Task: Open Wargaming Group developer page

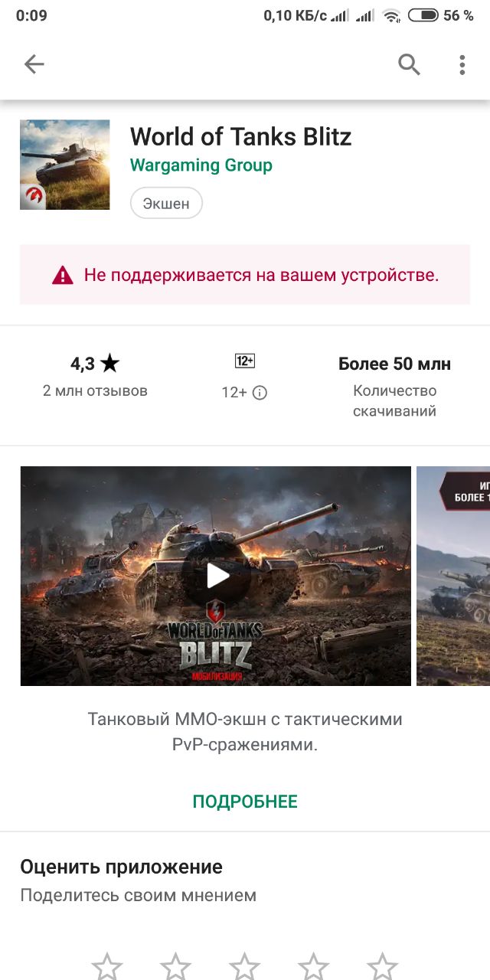Action: click(x=201, y=165)
